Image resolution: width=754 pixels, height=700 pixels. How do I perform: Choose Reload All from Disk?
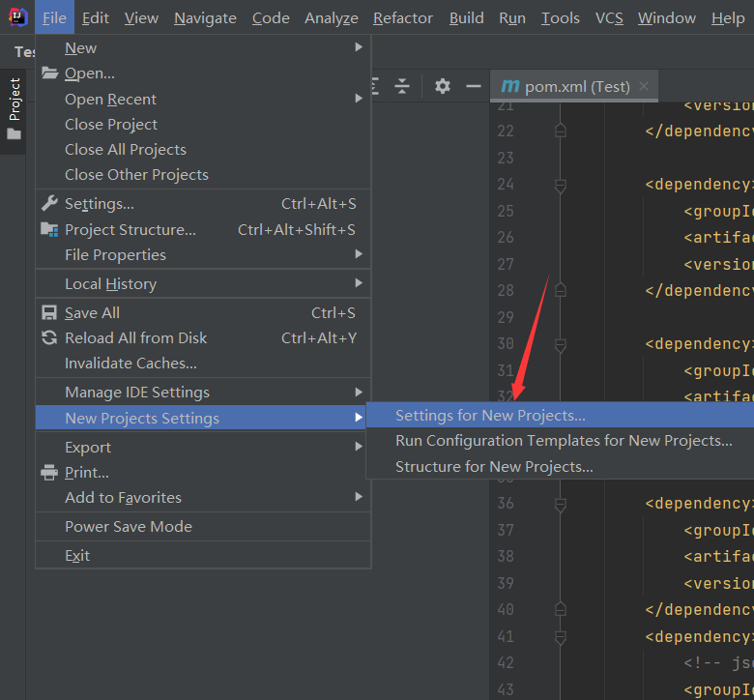pyautogui.click(x=203, y=337)
